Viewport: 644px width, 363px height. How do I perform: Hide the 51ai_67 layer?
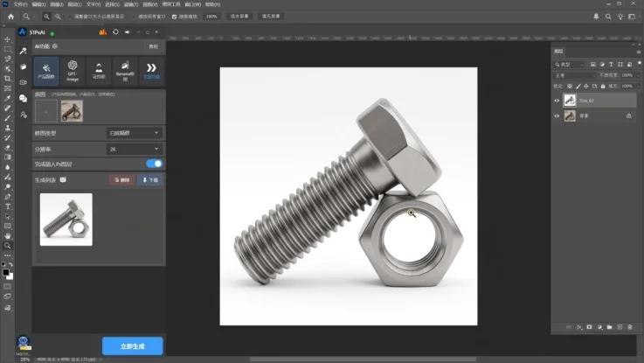[x=557, y=101]
